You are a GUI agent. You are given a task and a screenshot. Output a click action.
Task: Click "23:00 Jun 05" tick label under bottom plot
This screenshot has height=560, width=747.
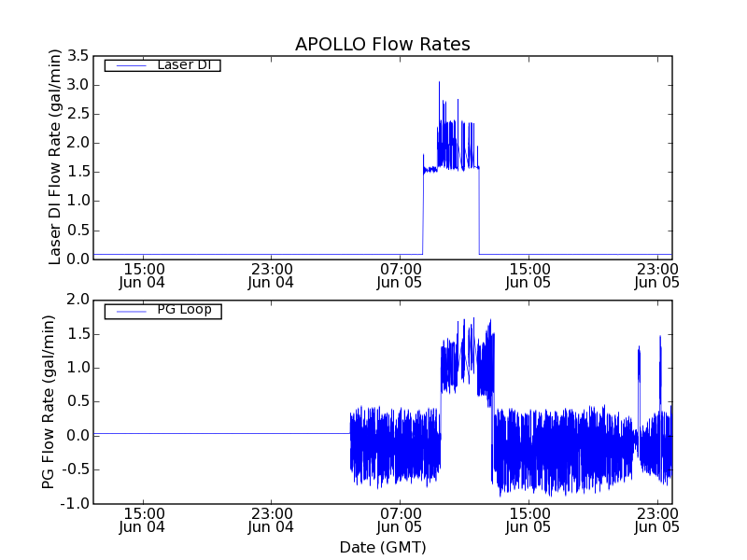coord(656,520)
